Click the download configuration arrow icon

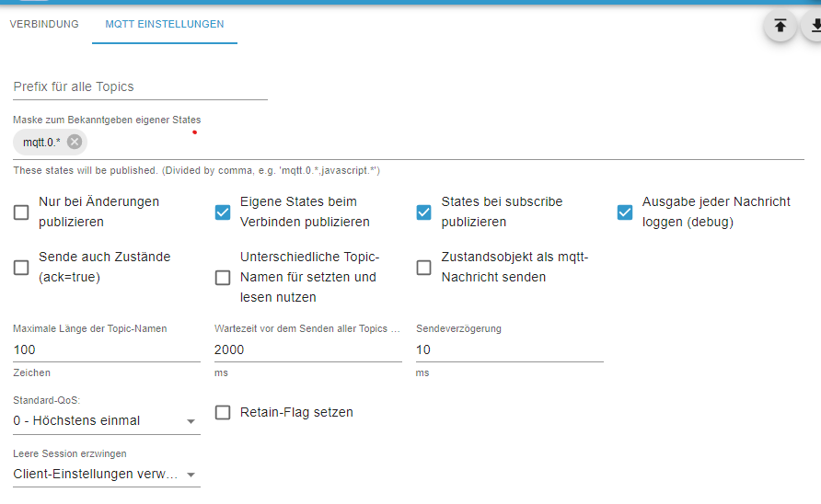pyautogui.click(x=815, y=26)
